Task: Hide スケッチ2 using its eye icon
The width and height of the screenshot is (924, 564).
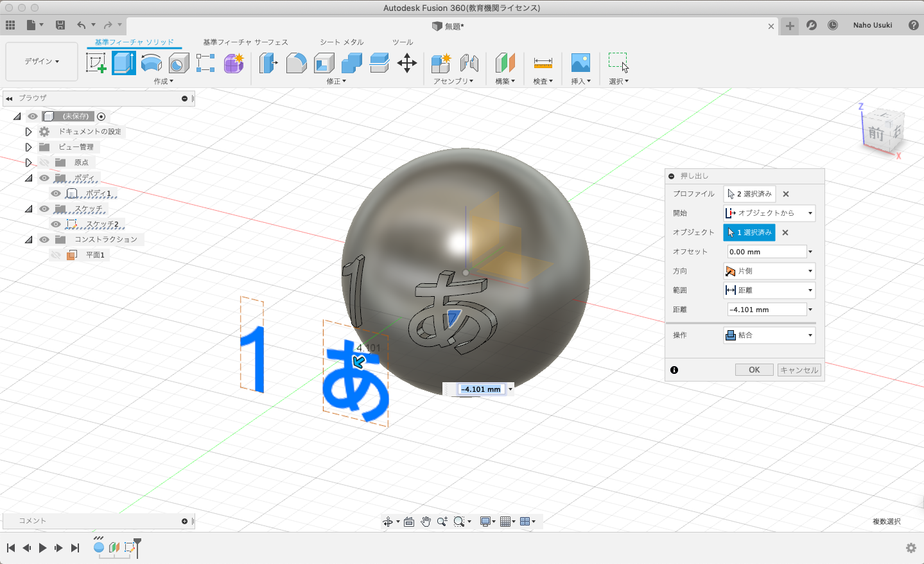Action: click(x=56, y=224)
